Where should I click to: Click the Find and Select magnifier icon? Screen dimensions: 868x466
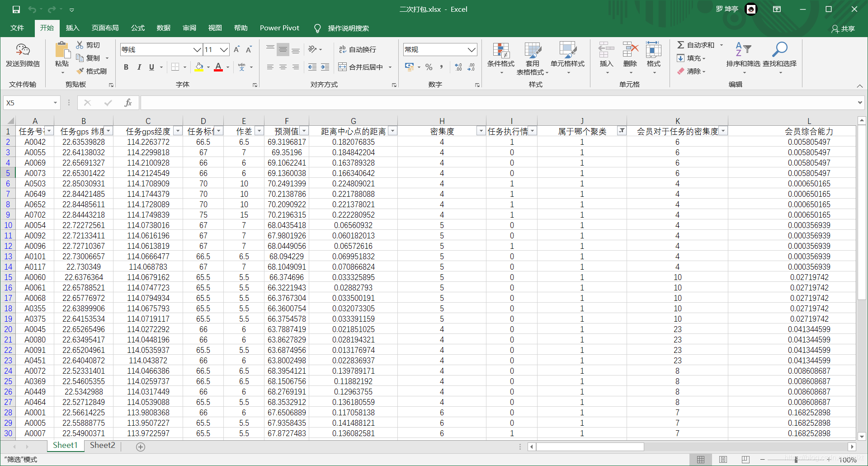pyautogui.click(x=780, y=49)
